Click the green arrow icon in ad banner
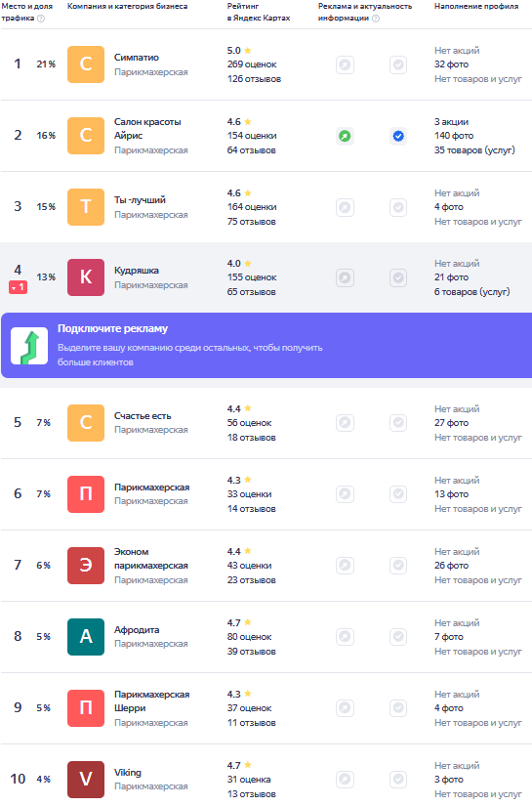The image size is (532, 806). point(29,346)
